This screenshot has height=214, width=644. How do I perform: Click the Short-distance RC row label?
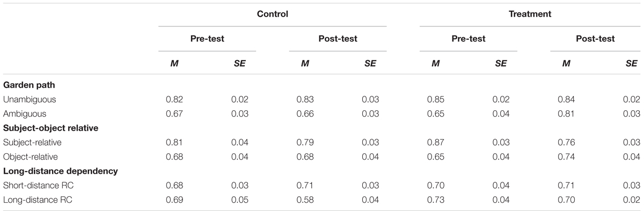33,186
